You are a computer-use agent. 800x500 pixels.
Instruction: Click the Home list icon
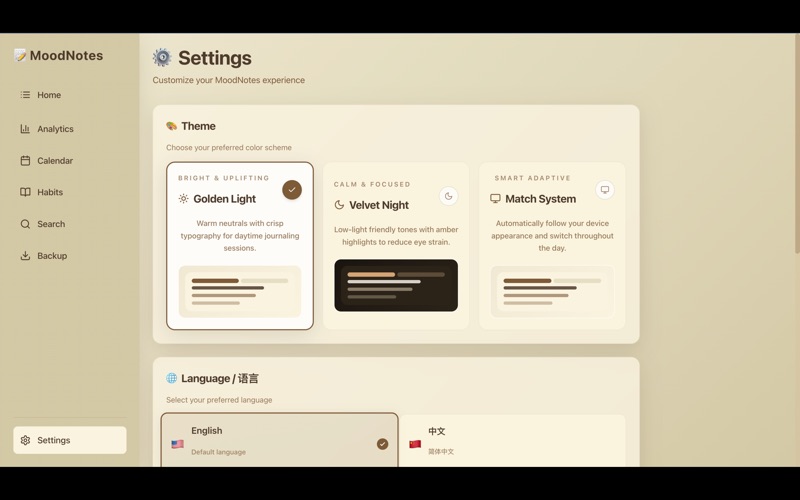25,95
